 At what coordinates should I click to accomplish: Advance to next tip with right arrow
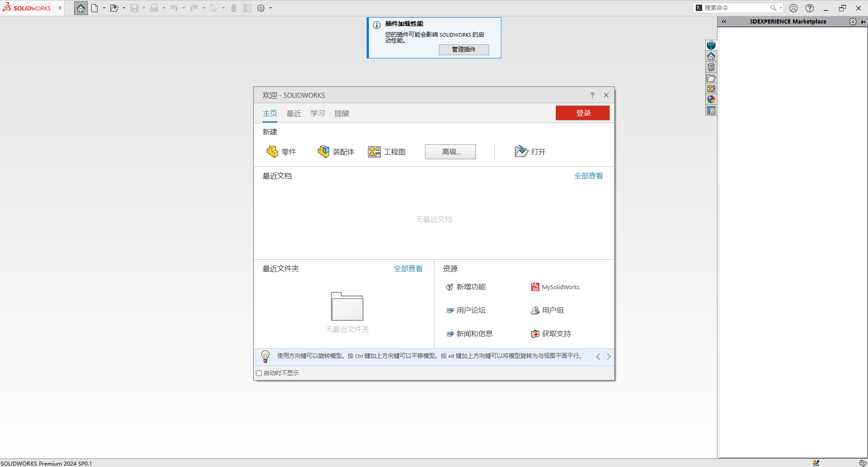coord(609,357)
